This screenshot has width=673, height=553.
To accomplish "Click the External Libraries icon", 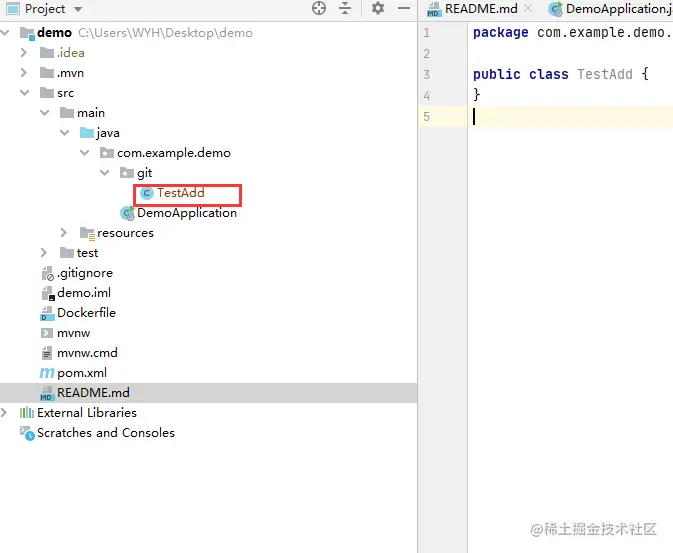I will pyautogui.click(x=27, y=413).
